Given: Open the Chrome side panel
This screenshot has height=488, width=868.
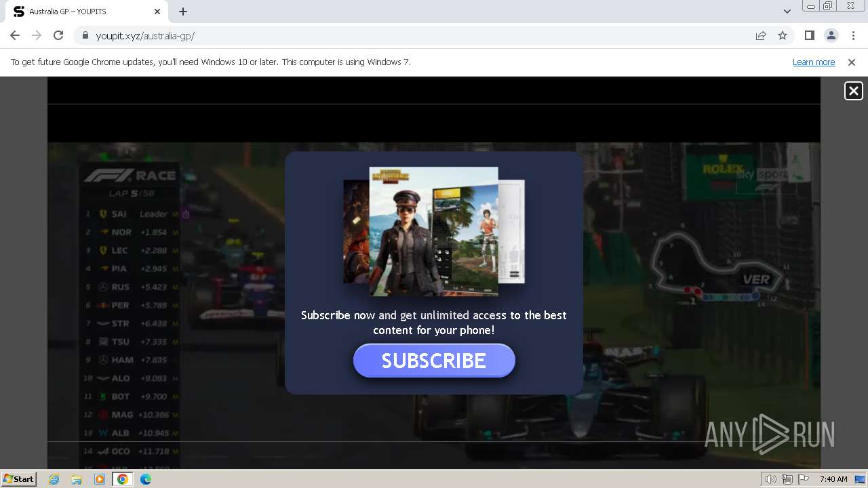Looking at the screenshot, I should 809,35.
